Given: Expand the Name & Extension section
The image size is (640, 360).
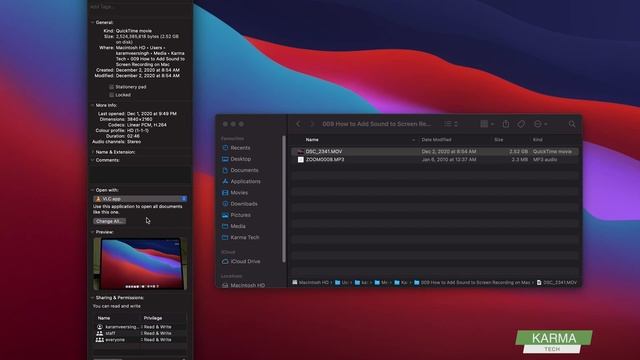Looking at the screenshot, I should coord(92,152).
